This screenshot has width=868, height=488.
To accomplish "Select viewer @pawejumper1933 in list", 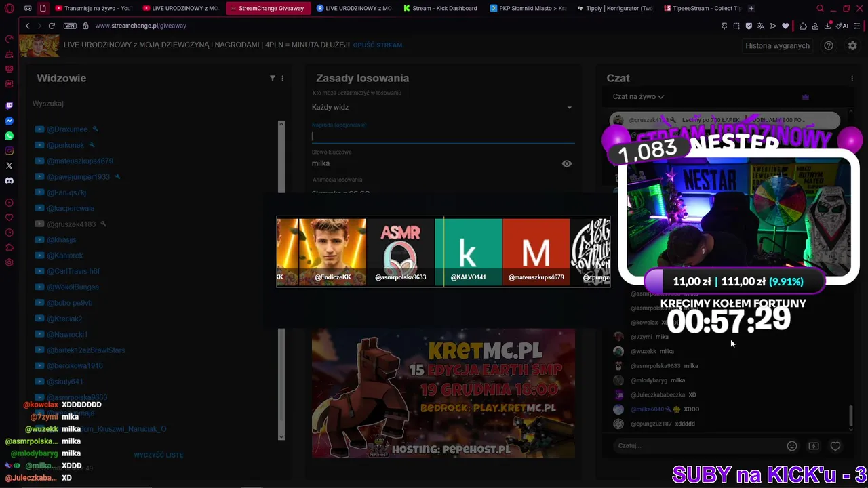I will pos(78,177).
